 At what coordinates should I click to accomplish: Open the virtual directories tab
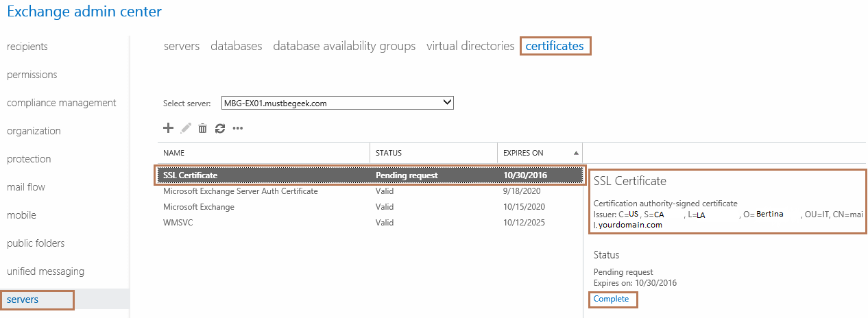(x=470, y=46)
